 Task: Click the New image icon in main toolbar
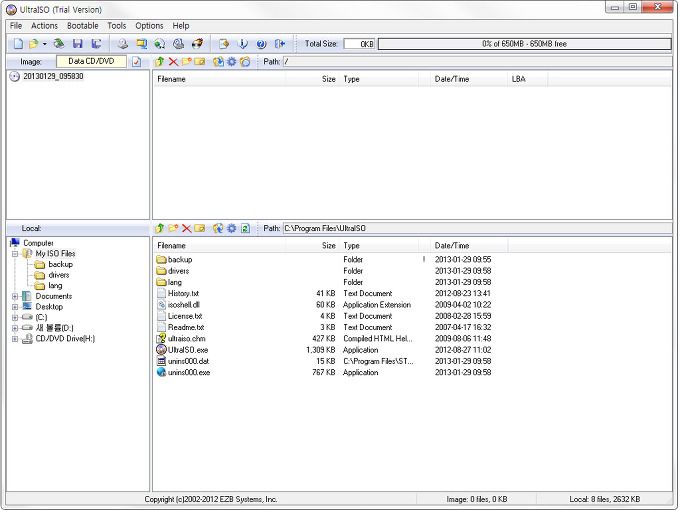tap(18, 43)
